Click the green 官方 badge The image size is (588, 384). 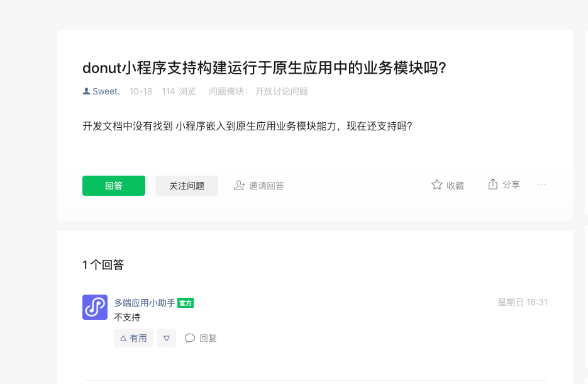point(186,303)
